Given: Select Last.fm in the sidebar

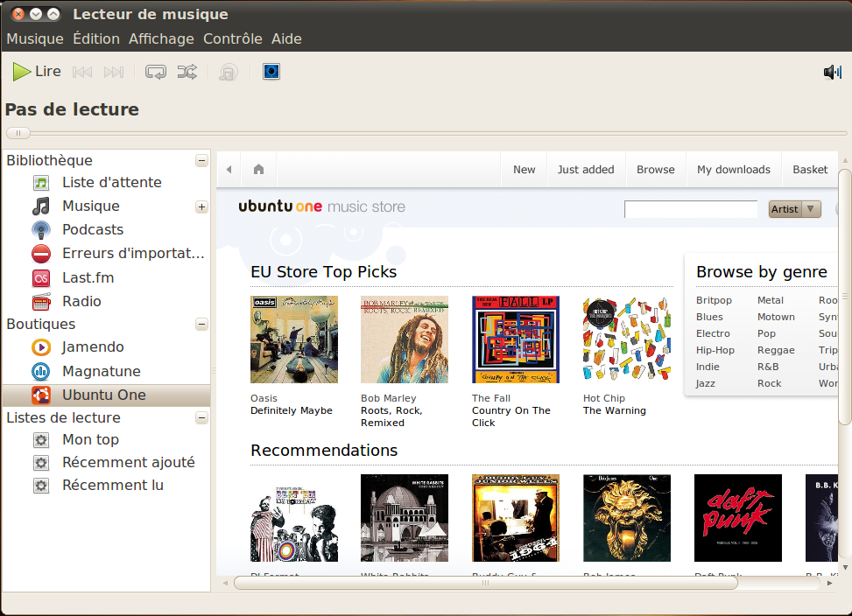Looking at the screenshot, I should pyautogui.click(x=88, y=277).
